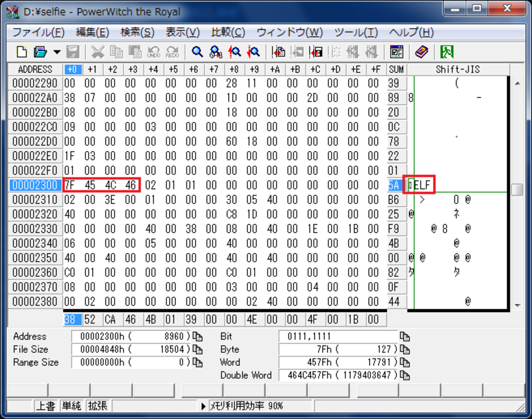The image size is (532, 419).
Task: Toggle the 拡張 mode in status bar
Action: pyautogui.click(x=98, y=406)
